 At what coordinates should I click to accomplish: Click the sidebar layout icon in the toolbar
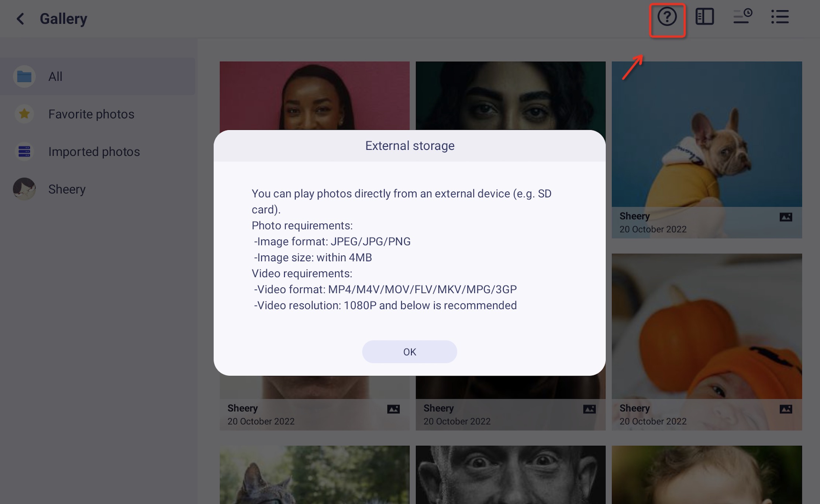705,17
